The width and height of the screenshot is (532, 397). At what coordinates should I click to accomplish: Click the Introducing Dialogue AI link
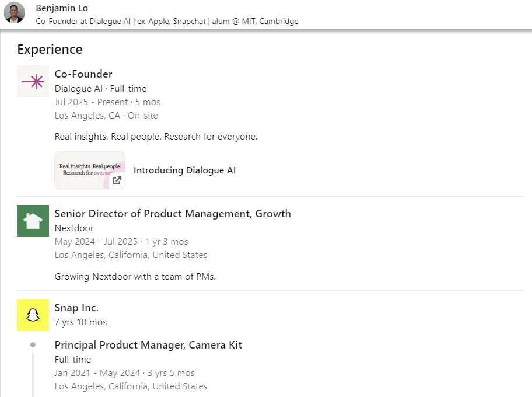point(184,170)
